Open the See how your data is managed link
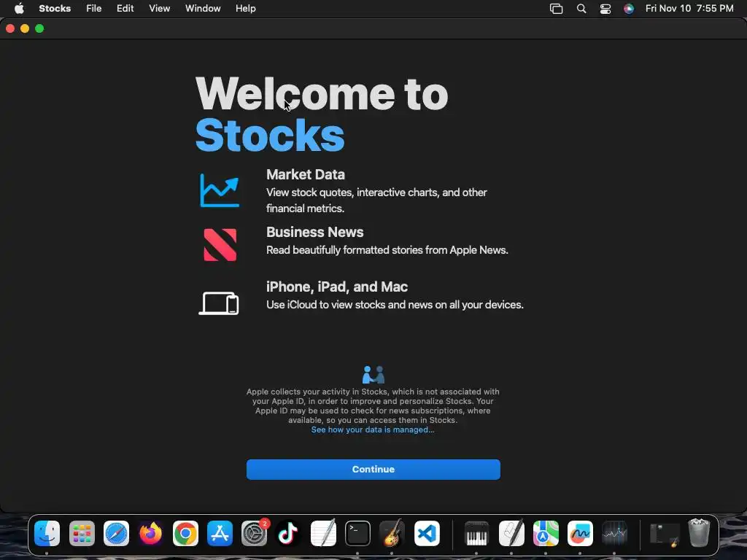This screenshot has width=747, height=560. pyautogui.click(x=373, y=429)
